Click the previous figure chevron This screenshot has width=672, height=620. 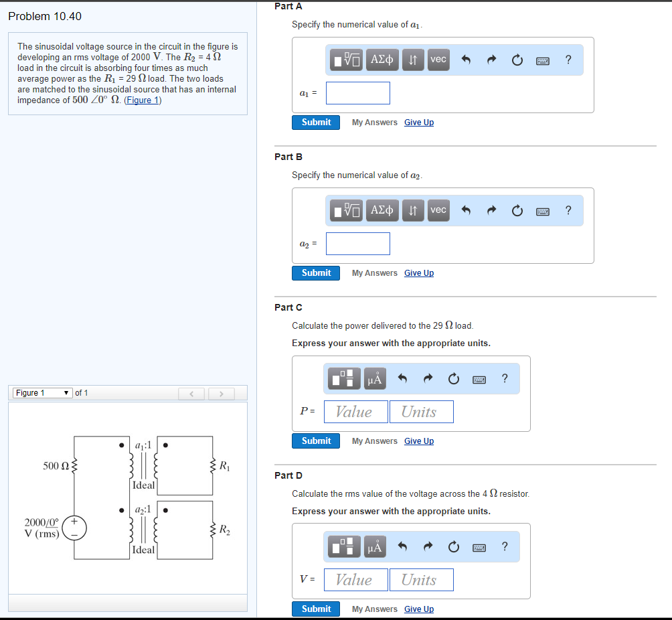[192, 393]
